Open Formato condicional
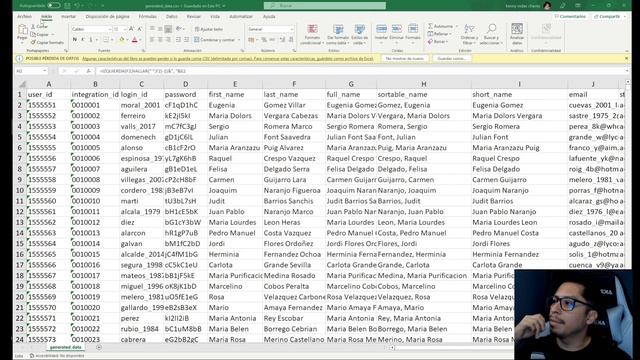 pyautogui.click(x=312, y=34)
